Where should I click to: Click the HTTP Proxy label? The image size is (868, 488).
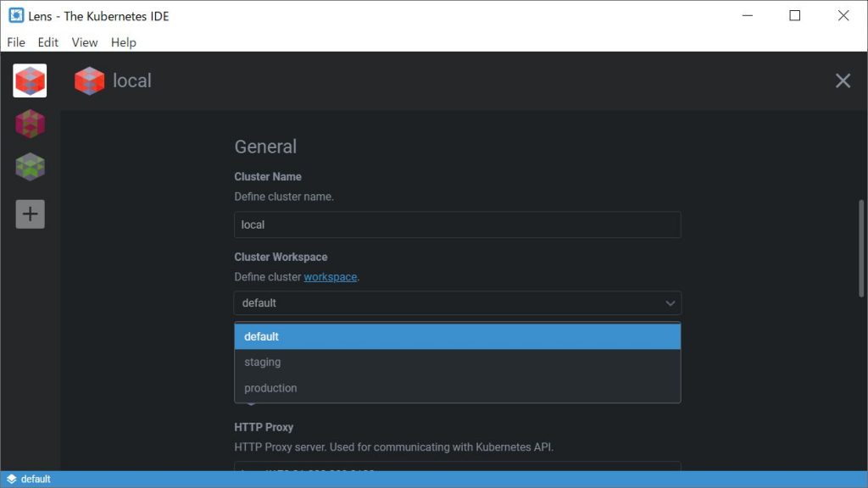click(264, 427)
